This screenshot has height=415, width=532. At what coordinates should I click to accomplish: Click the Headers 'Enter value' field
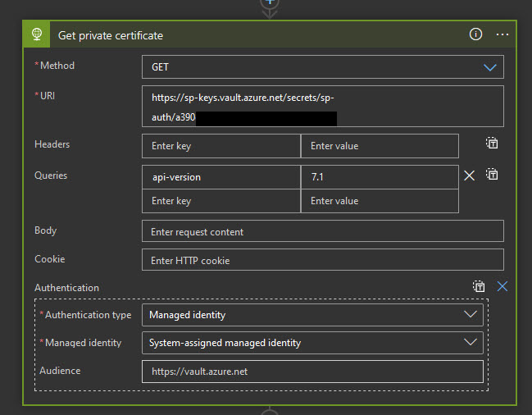pyautogui.click(x=380, y=146)
